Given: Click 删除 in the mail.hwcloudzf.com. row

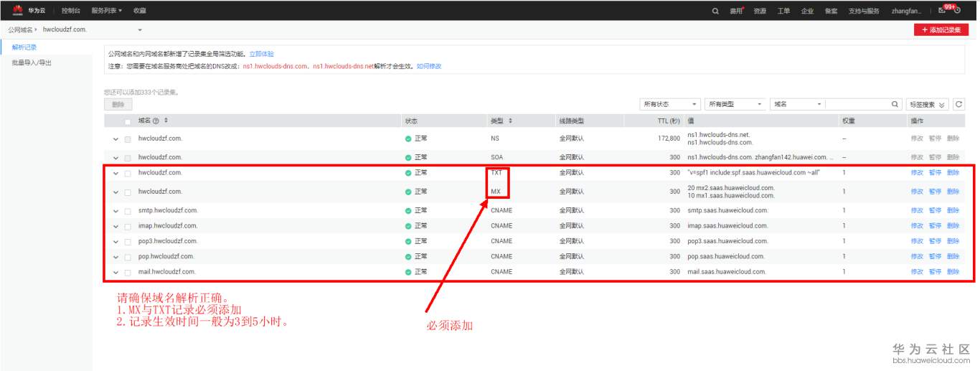Looking at the screenshot, I should coord(953,272).
